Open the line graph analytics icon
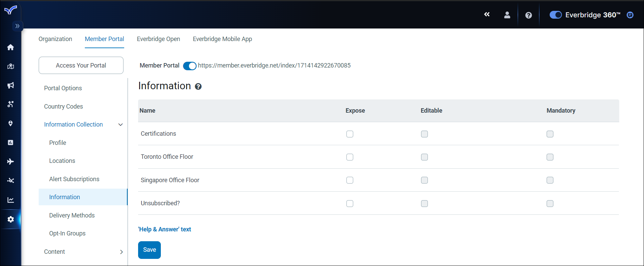Viewport: 644px width, 266px height. coord(11,200)
